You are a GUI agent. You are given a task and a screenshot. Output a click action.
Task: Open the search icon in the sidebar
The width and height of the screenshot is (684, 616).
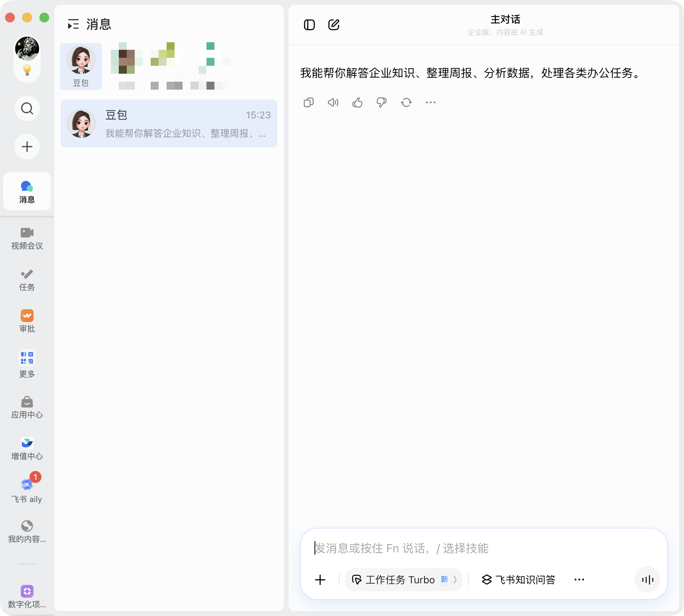click(27, 108)
